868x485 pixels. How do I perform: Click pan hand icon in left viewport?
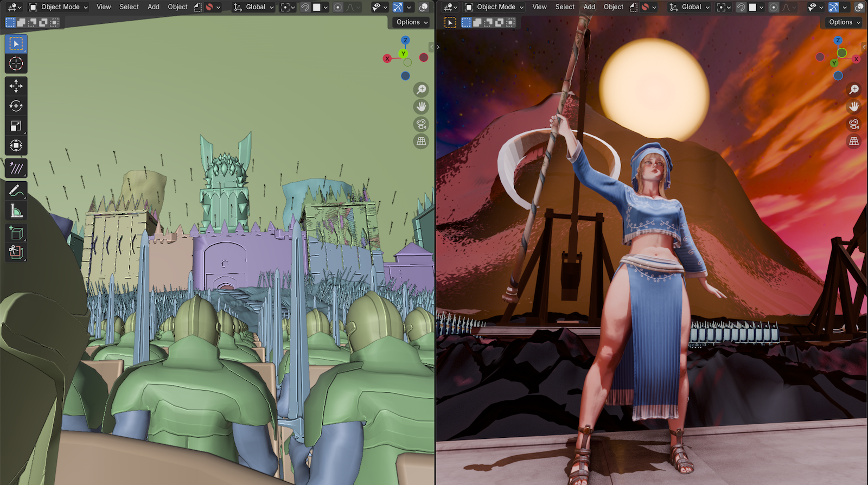tap(421, 107)
